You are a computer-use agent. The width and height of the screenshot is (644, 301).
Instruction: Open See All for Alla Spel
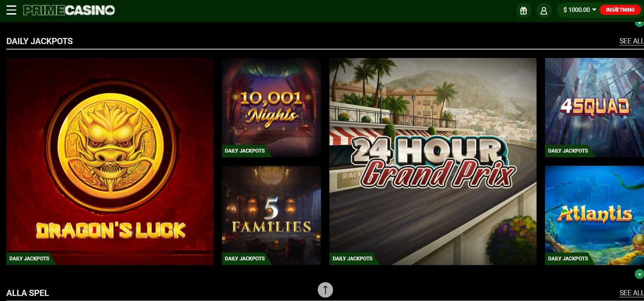pos(631,293)
